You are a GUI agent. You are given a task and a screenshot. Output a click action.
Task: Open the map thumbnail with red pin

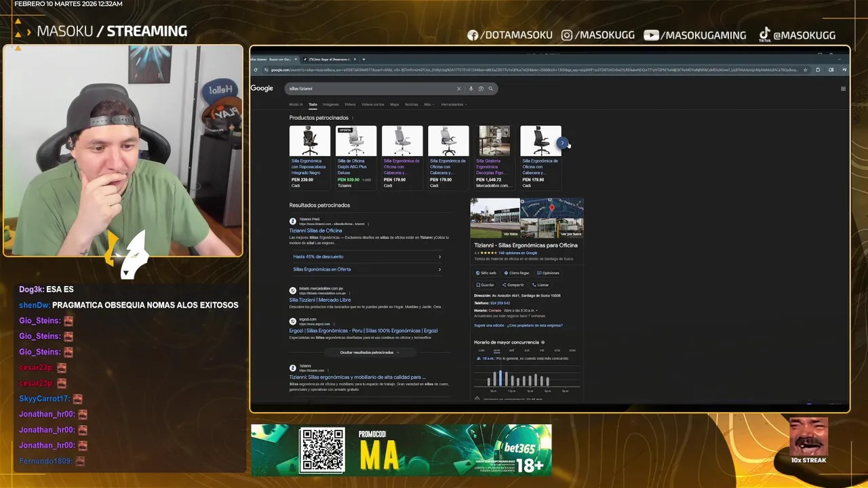552,208
